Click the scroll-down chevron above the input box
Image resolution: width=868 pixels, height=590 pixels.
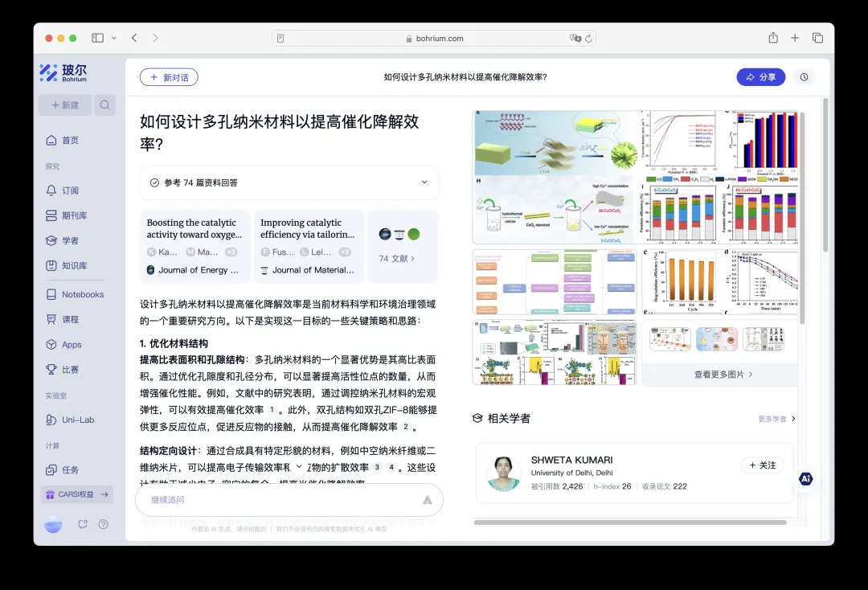(x=299, y=466)
